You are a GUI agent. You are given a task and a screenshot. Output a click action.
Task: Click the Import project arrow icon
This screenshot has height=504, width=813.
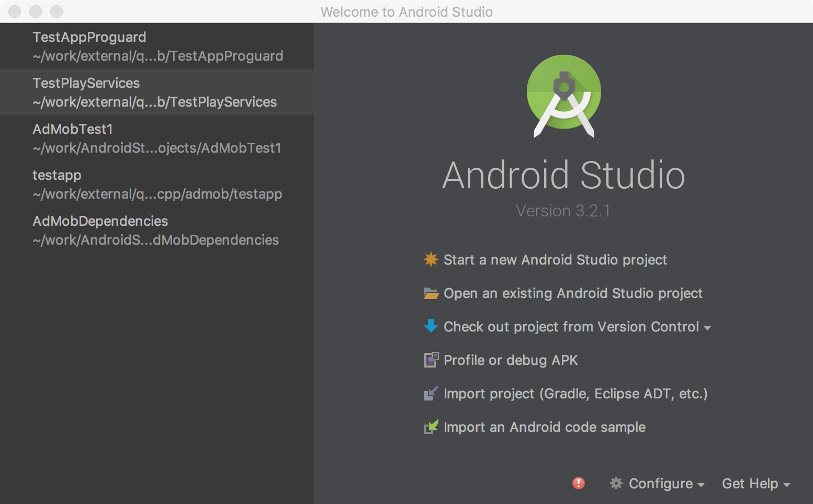[430, 393]
